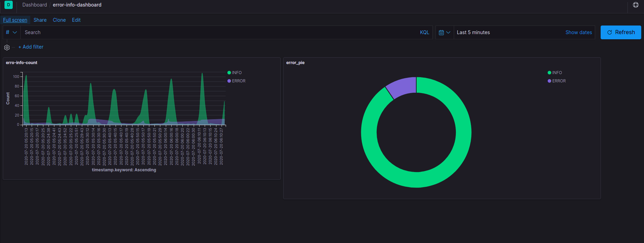This screenshot has width=644, height=243.
Task: Clone this dashboard
Action: (59, 20)
